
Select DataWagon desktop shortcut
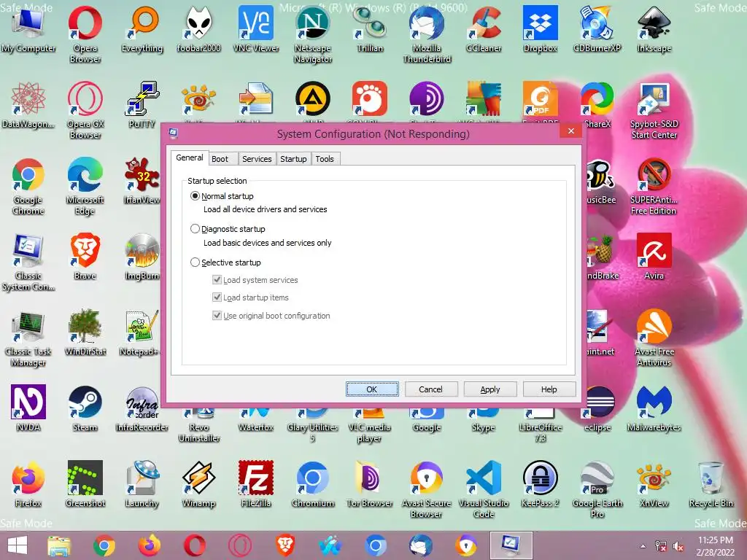tap(28, 105)
